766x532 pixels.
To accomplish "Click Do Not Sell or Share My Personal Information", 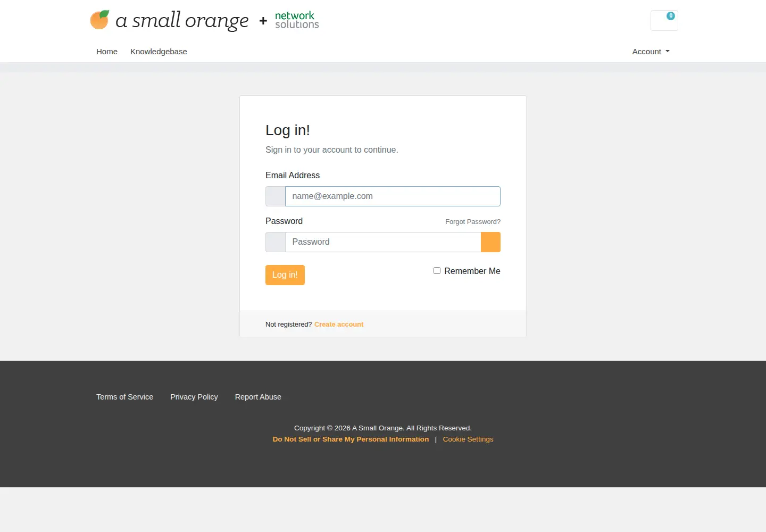I will point(351,439).
